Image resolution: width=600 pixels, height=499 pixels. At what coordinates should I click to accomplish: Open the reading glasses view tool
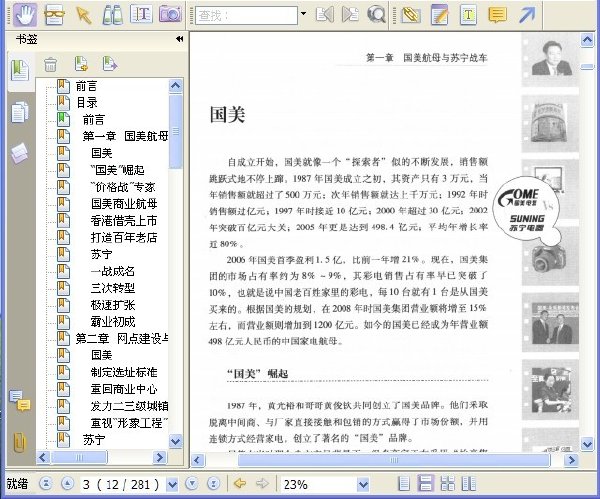[54, 15]
